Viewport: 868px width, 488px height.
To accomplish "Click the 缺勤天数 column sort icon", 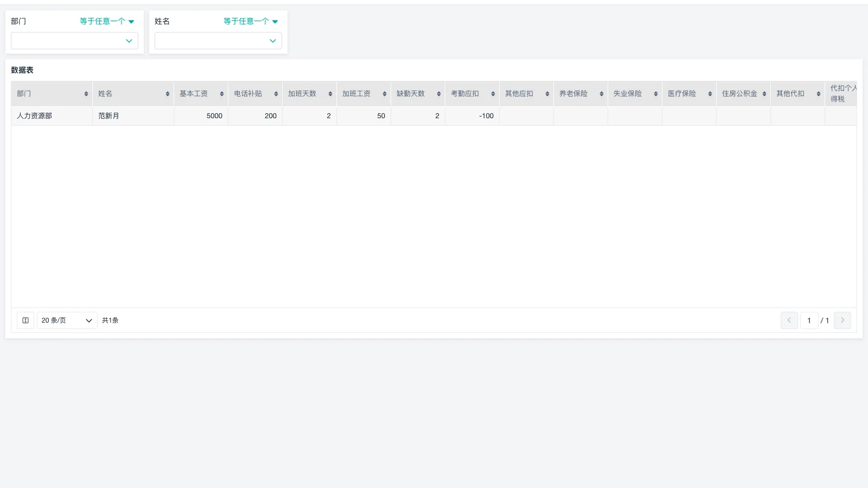I will [x=439, y=94].
